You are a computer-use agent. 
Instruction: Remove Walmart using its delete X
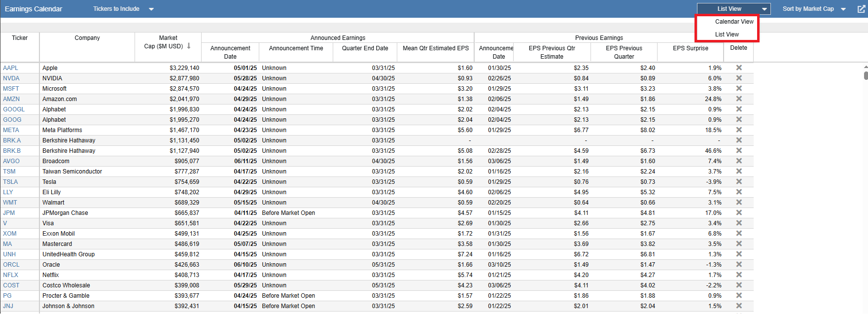click(x=739, y=202)
